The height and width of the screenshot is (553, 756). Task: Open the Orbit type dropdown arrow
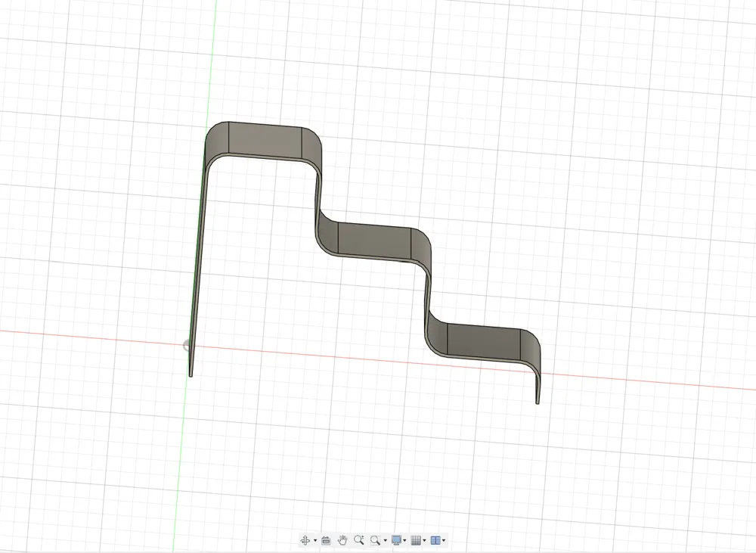point(315,540)
